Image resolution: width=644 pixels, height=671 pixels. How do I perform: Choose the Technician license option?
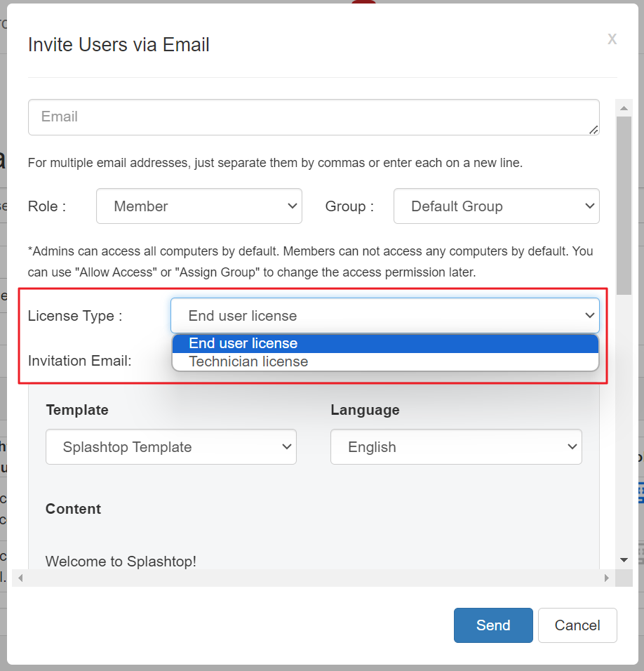pyautogui.click(x=385, y=361)
